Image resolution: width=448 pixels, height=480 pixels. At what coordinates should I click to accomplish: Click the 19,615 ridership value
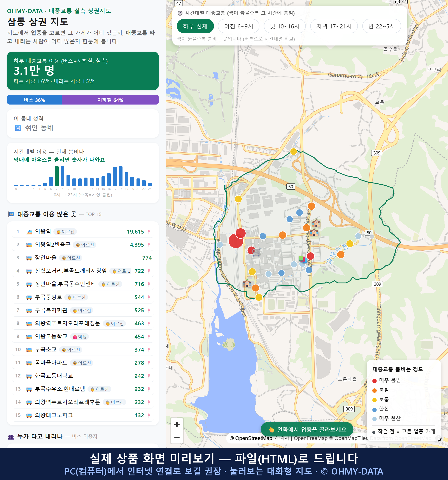tap(135, 232)
